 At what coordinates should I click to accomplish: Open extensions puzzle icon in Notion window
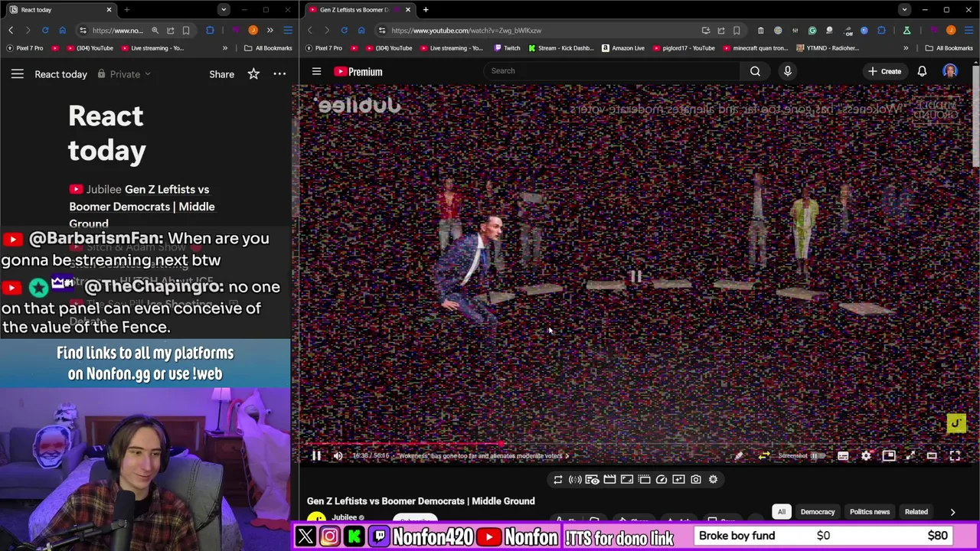pyautogui.click(x=210, y=31)
